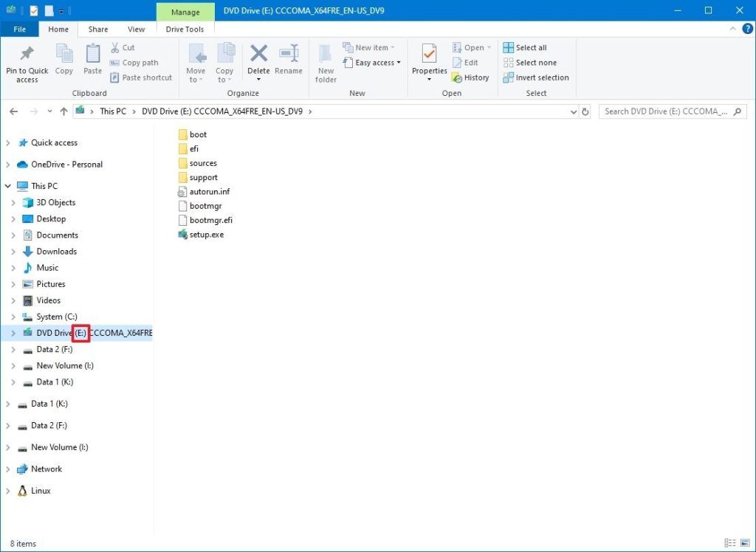The image size is (756, 552).
Task: Switch to the View ribbon tab
Action: [136, 29]
